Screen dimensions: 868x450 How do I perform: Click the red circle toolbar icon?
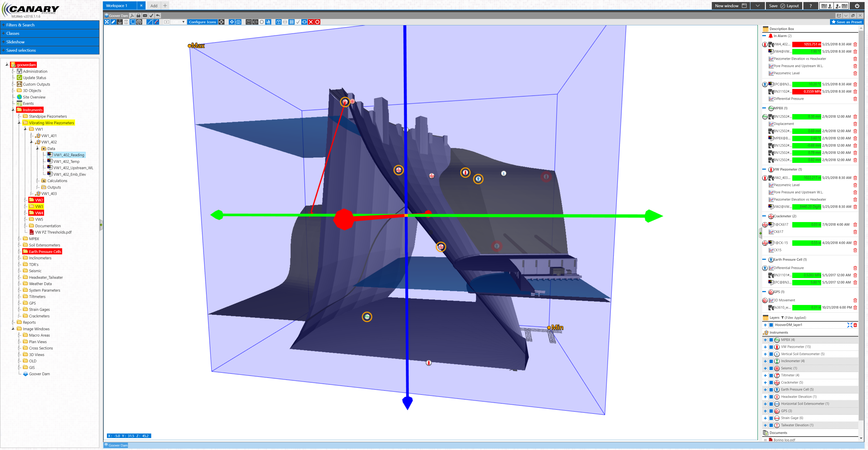pos(317,22)
